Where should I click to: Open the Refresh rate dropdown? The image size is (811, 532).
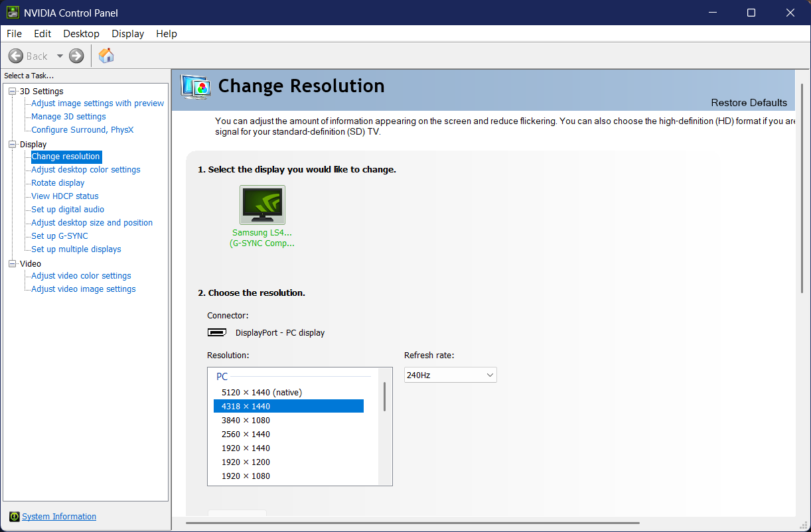[x=450, y=375]
